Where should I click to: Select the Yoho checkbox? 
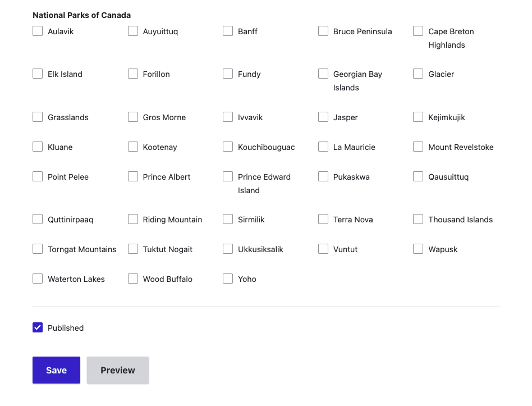click(x=228, y=279)
